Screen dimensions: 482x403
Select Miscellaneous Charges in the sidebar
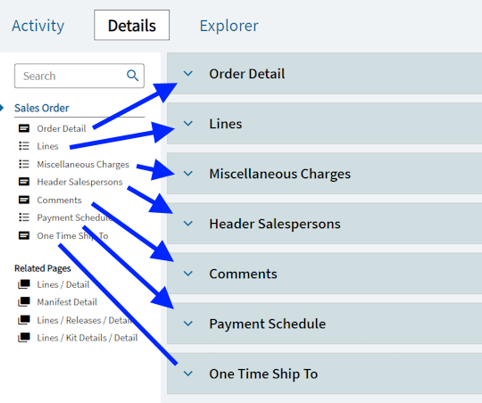pyautogui.click(x=83, y=164)
